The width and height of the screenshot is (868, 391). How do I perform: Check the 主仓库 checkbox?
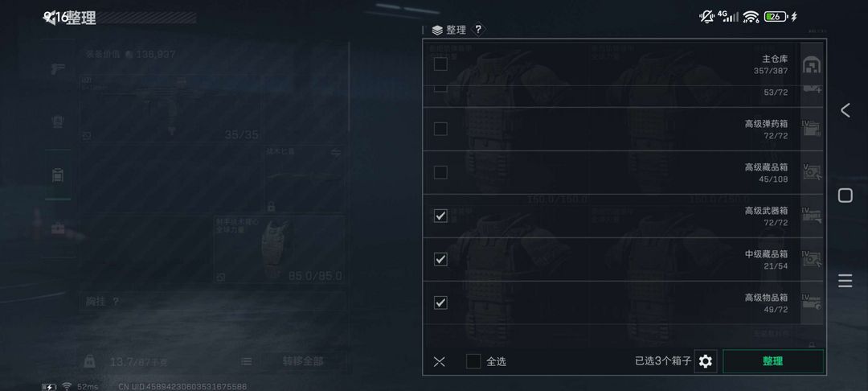pyautogui.click(x=440, y=64)
